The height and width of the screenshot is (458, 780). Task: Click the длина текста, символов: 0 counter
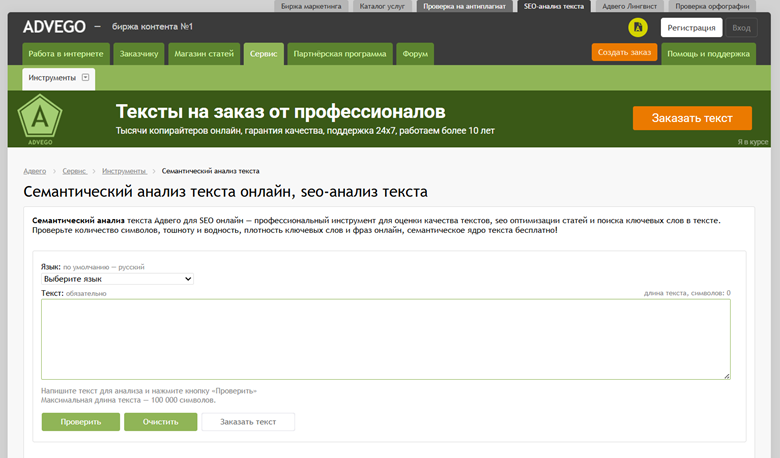coord(687,293)
